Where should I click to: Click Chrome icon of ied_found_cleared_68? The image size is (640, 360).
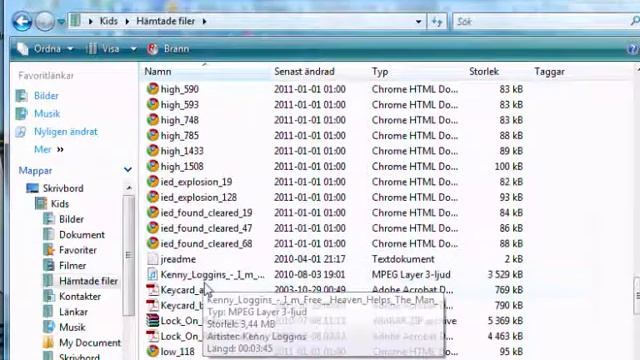coord(153,243)
